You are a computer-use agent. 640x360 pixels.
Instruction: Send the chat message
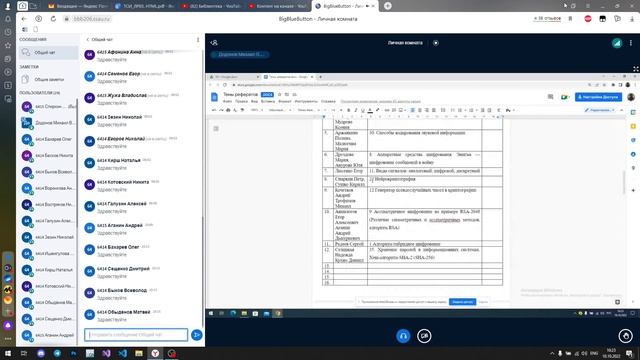[196, 335]
